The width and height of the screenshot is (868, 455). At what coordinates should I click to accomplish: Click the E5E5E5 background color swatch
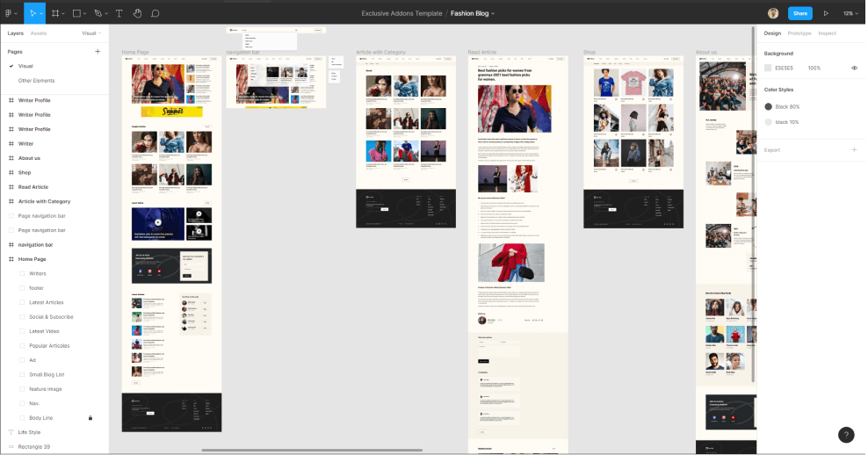click(x=768, y=69)
